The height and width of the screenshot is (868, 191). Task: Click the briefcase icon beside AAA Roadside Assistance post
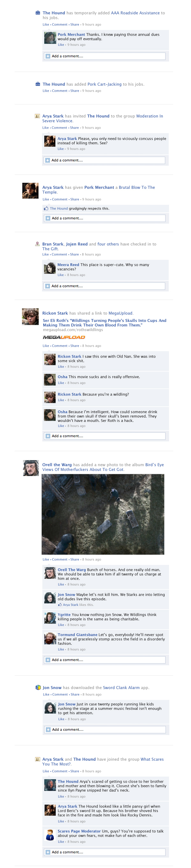point(38,13)
